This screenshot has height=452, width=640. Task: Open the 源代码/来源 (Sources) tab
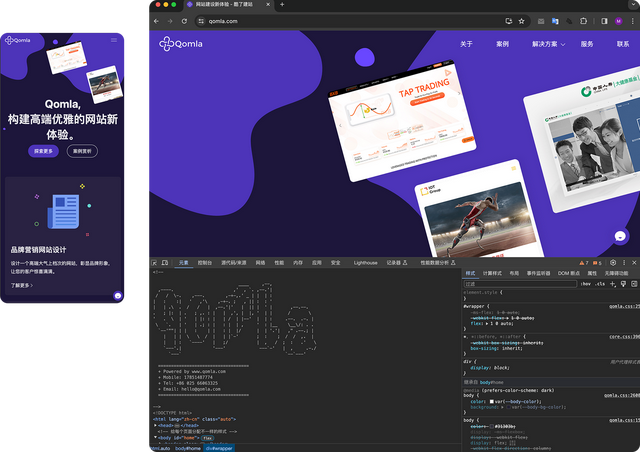[234, 263]
